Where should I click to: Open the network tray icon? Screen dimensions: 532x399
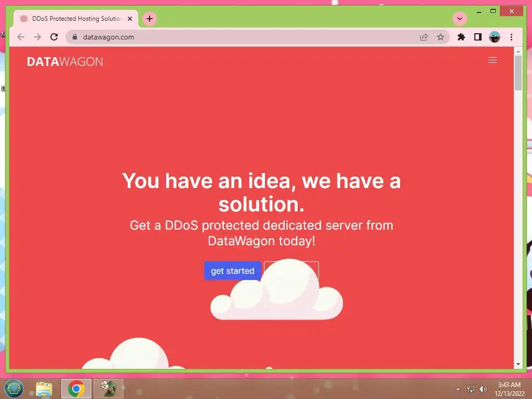[471, 389]
